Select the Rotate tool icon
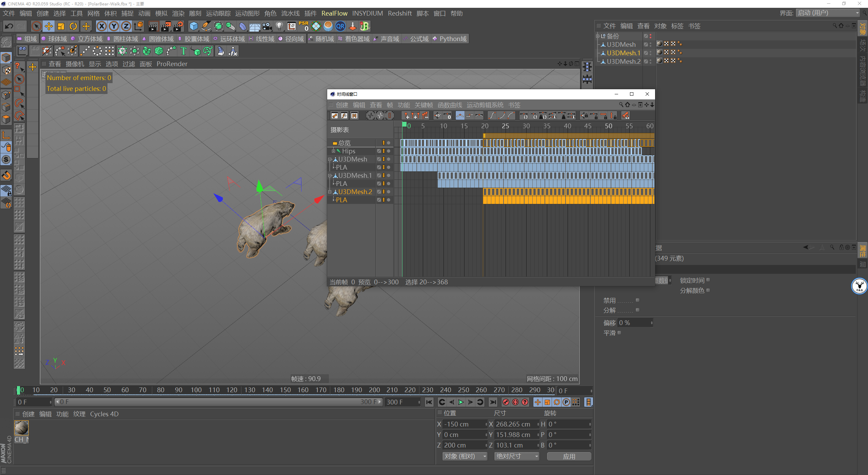 coord(73,26)
